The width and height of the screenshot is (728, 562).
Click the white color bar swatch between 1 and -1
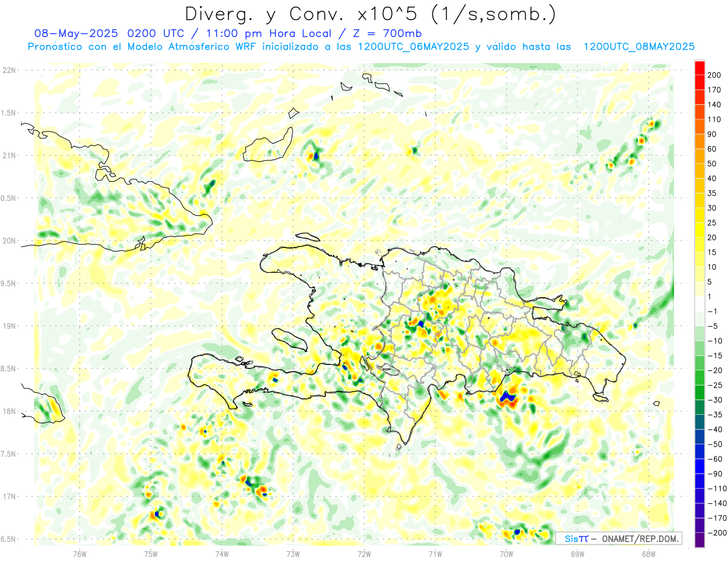tap(699, 304)
